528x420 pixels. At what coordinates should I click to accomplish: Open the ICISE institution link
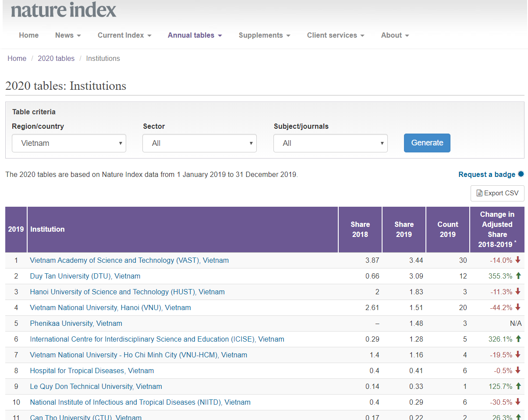point(157,339)
